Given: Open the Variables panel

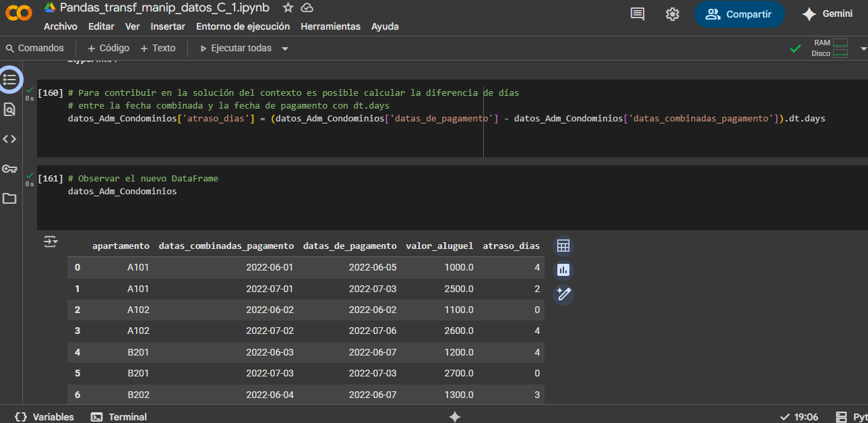Looking at the screenshot, I should click(x=44, y=417).
